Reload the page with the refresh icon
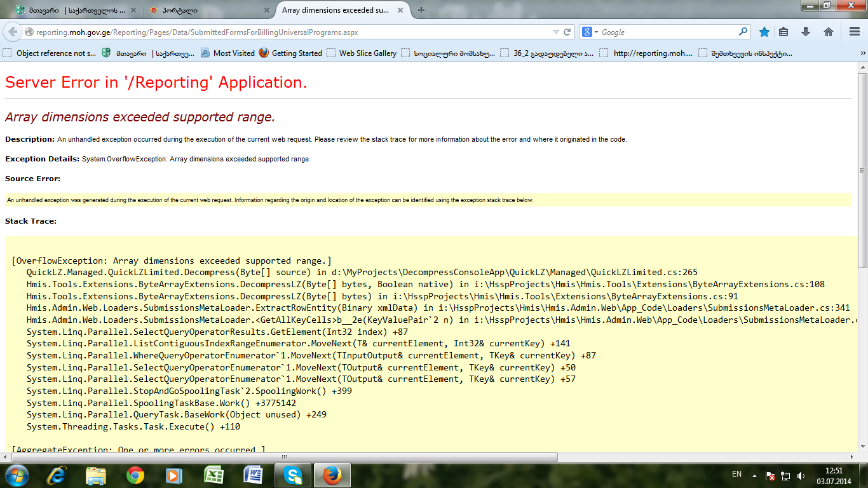868x488 pixels. click(567, 32)
